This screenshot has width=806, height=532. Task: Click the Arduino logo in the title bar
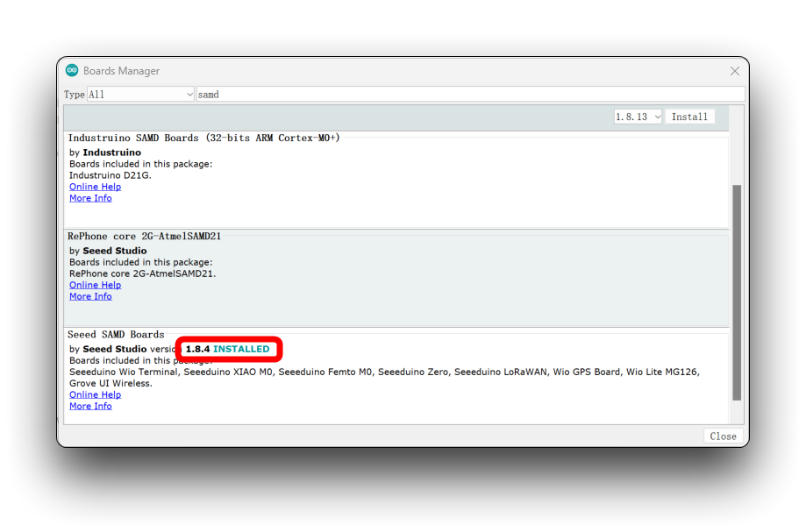tap(72, 70)
